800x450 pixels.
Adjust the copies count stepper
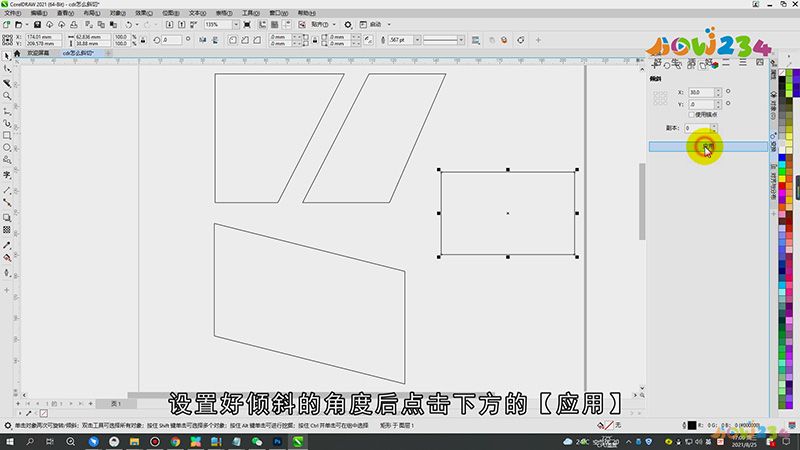(x=714, y=128)
